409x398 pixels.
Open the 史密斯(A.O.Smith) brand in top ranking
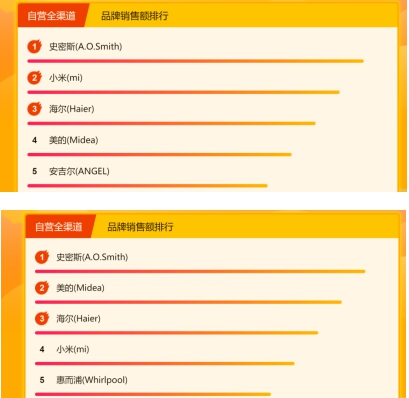tap(86, 46)
